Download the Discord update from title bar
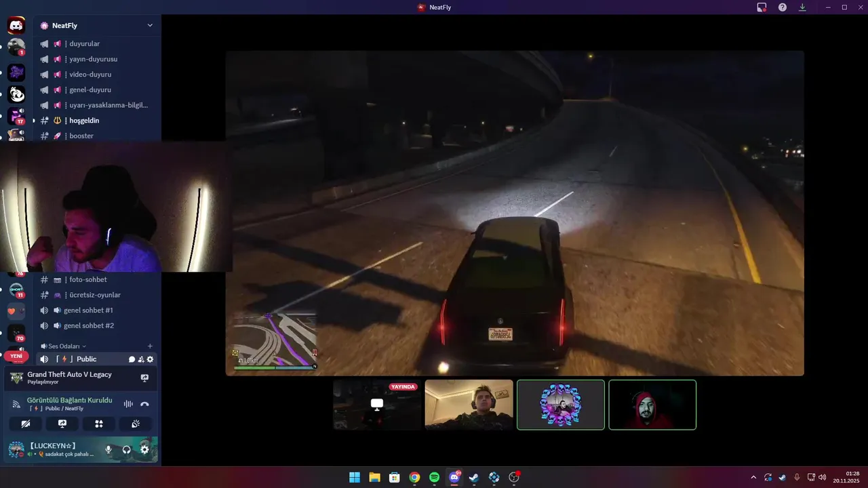Viewport: 868px width, 488px height. [802, 7]
